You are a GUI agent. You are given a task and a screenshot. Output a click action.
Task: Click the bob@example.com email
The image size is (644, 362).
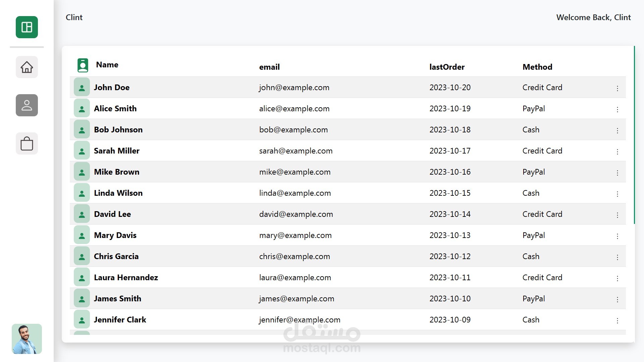pos(293,130)
